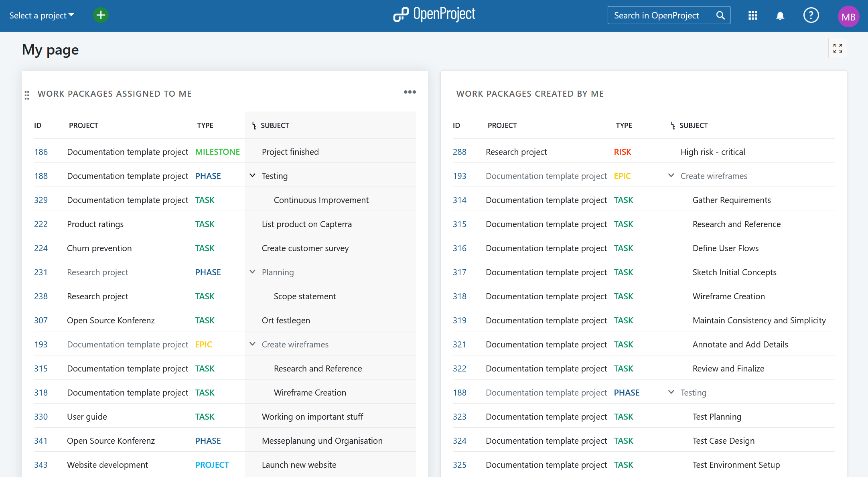868x477 pixels.
Task: Click the green plus create button
Action: (101, 15)
